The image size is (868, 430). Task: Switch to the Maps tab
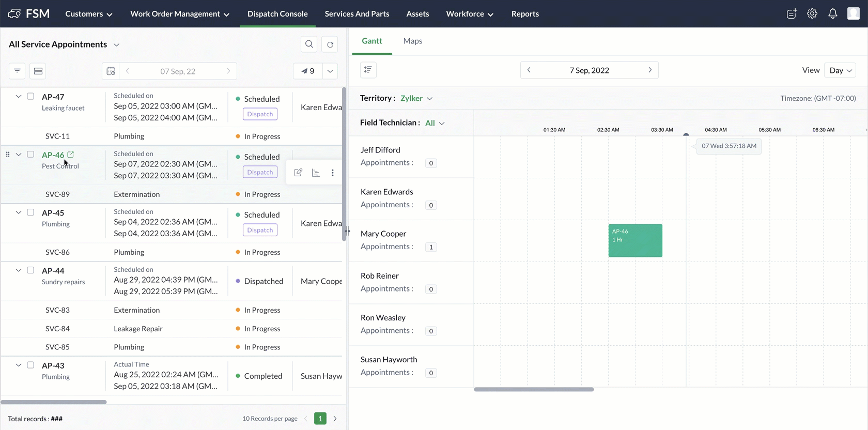click(x=412, y=41)
